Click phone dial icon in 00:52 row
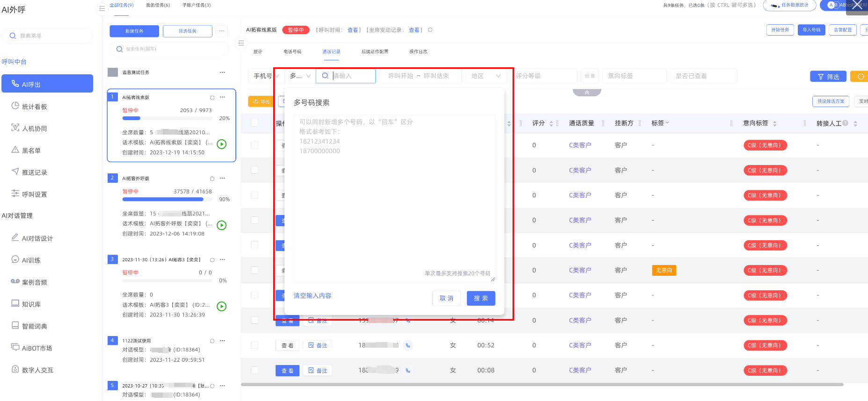Image resolution: width=868 pixels, height=401 pixels. coord(408,345)
